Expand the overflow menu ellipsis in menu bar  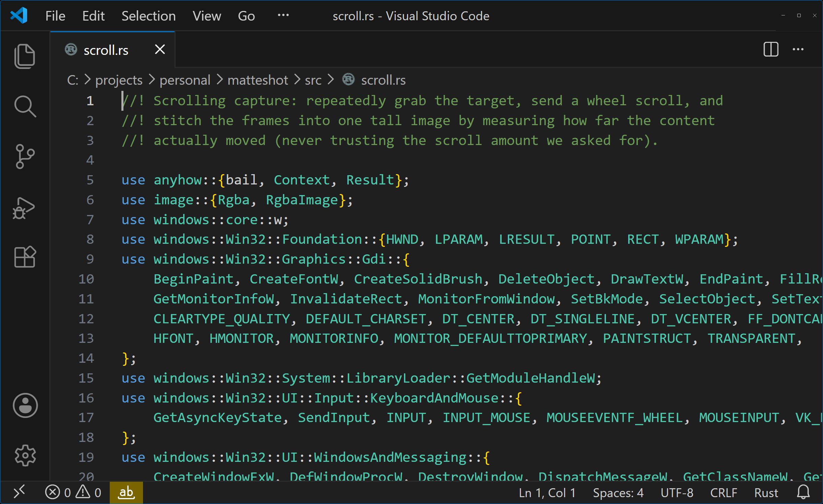[x=283, y=15]
